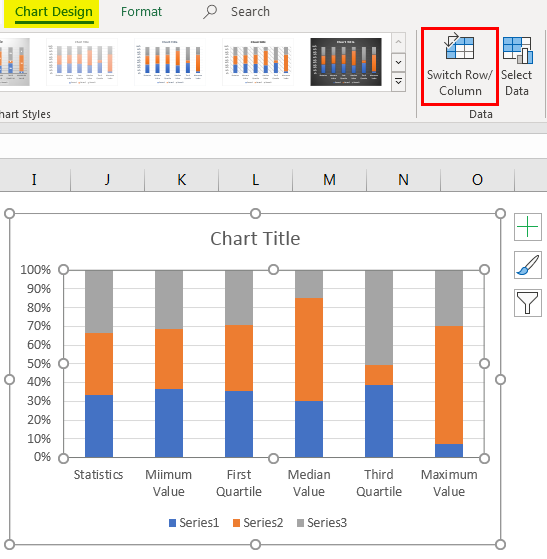
Task: Select column header J
Action: pyautogui.click(x=107, y=180)
